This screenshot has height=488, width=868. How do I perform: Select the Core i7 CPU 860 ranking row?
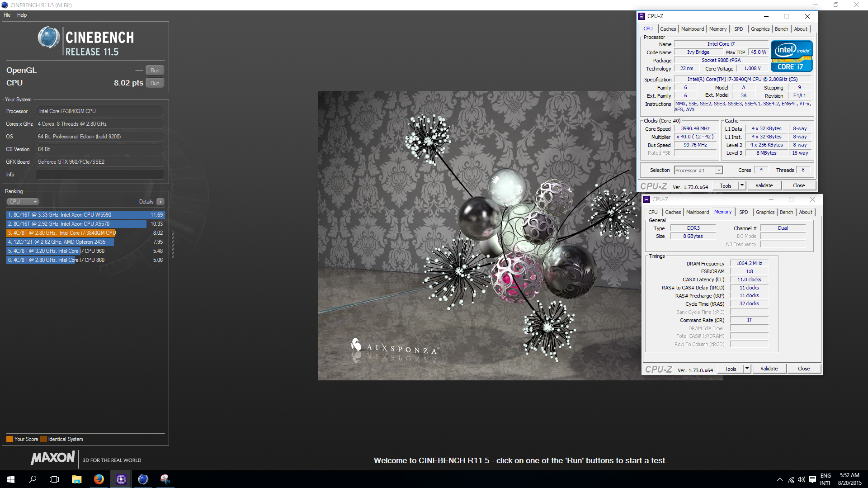tap(85, 260)
